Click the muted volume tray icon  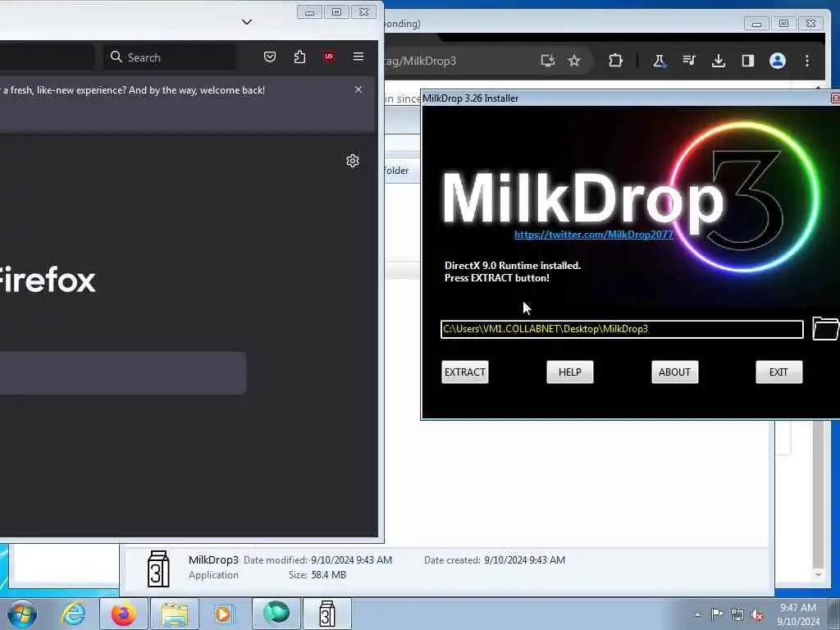757,614
